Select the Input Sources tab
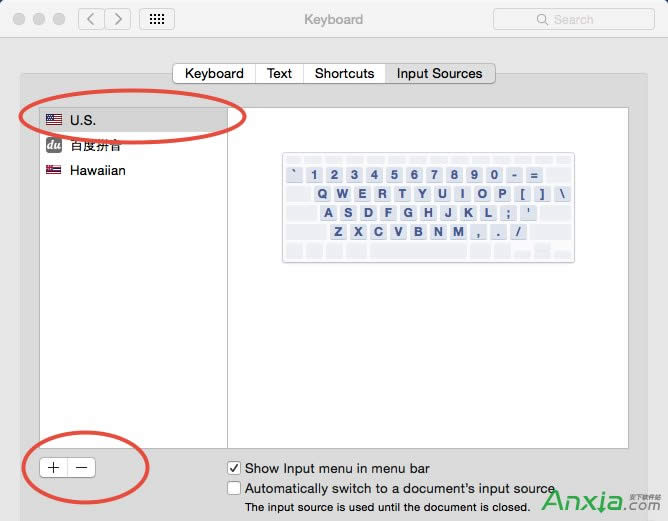The width and height of the screenshot is (668, 521). [x=439, y=73]
